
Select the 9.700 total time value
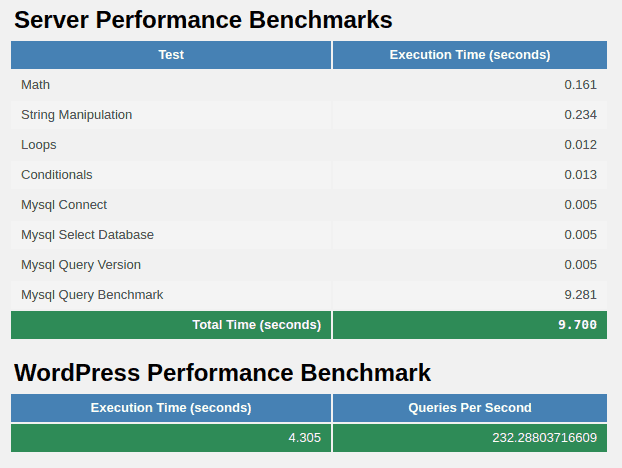[577, 325]
